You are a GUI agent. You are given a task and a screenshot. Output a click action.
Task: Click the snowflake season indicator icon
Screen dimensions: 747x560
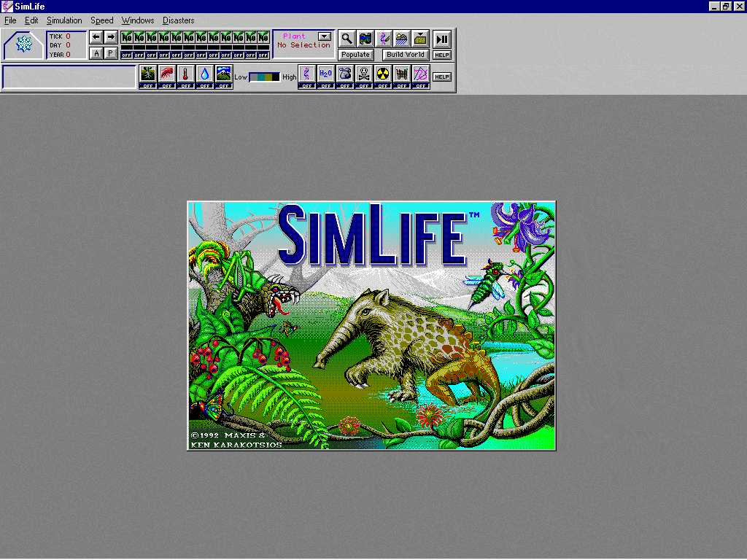(23, 44)
